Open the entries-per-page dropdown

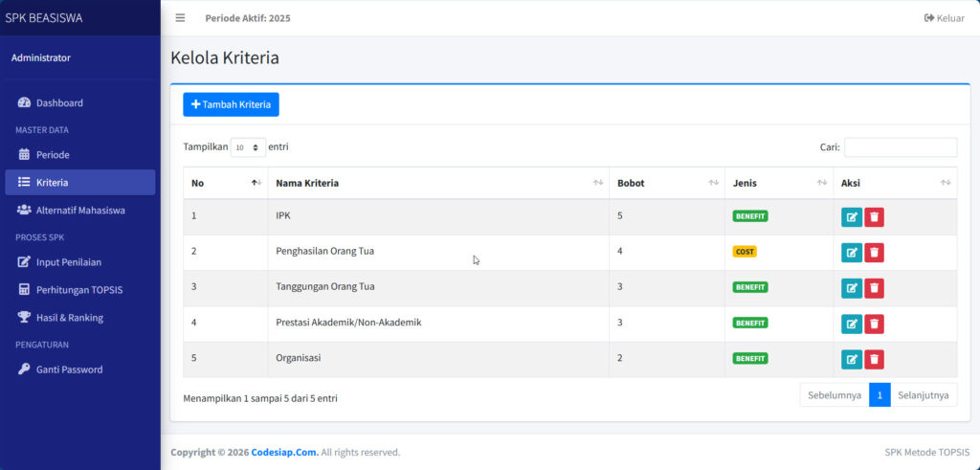248,147
